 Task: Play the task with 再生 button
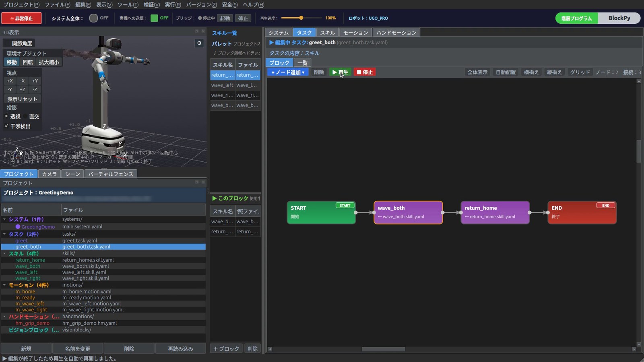(x=340, y=72)
